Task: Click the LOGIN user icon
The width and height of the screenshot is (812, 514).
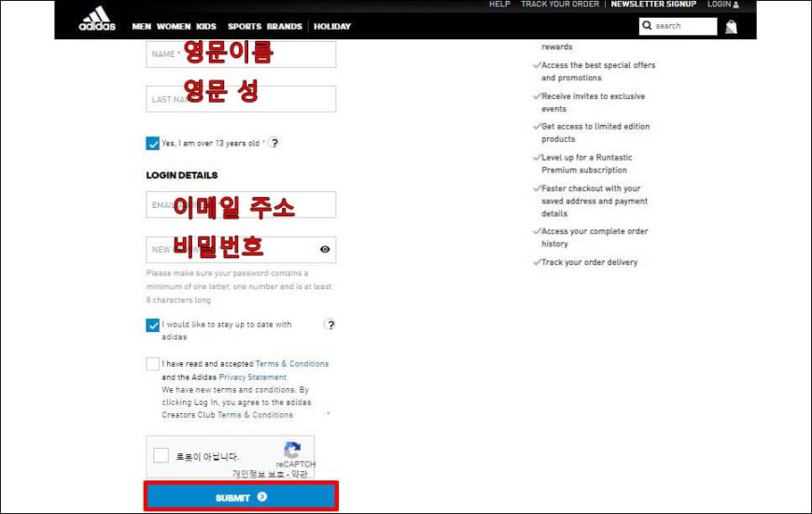Action: point(735,5)
